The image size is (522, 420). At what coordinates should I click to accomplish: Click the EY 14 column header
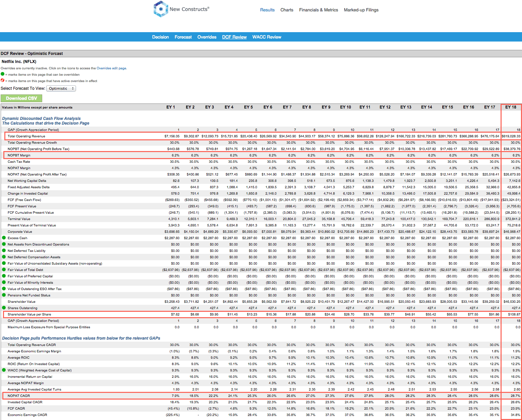tap(427, 107)
